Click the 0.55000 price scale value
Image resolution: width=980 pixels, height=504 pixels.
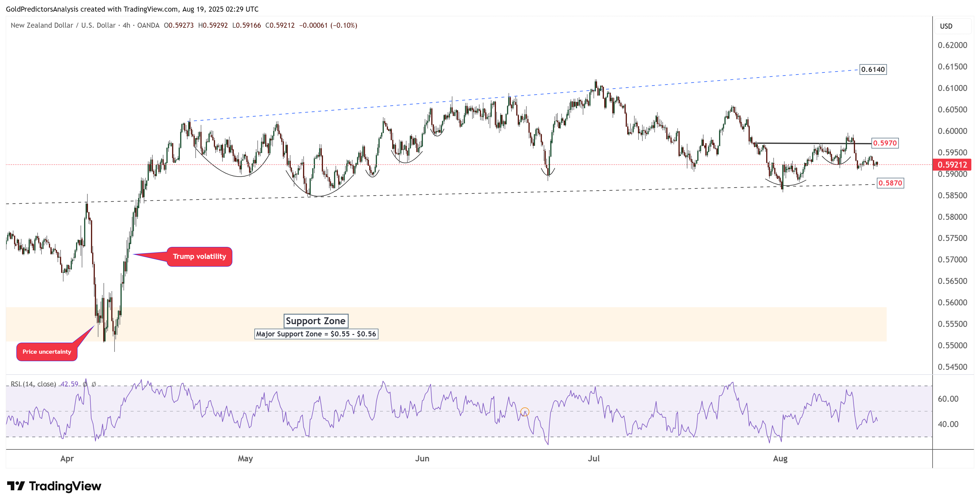pyautogui.click(x=952, y=345)
